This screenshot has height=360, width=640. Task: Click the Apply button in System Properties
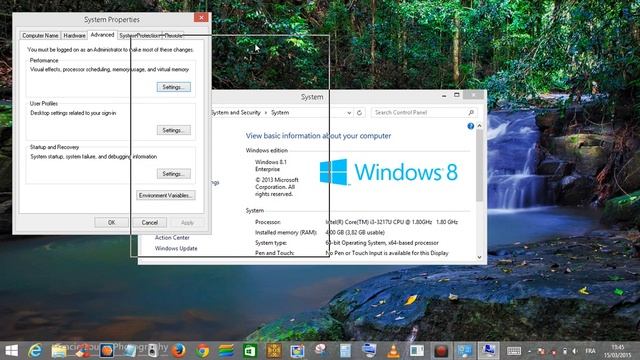coord(187,222)
